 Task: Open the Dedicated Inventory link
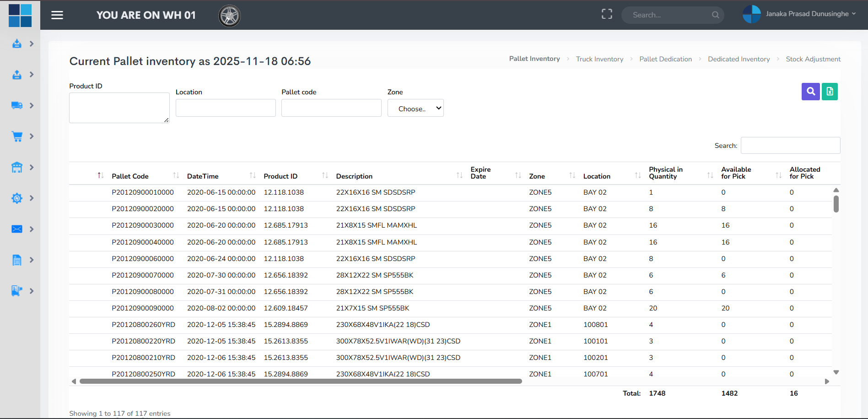coord(739,59)
